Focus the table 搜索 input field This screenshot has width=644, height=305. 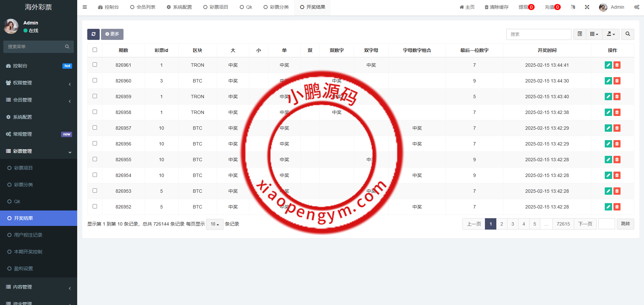click(x=539, y=34)
